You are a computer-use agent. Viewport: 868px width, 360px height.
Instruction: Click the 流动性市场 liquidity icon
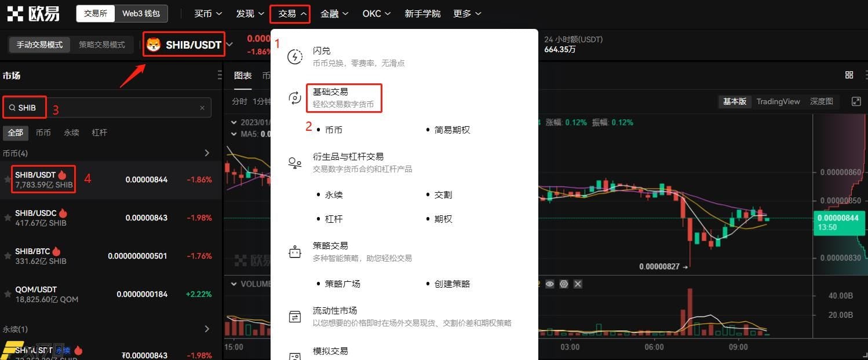295,316
